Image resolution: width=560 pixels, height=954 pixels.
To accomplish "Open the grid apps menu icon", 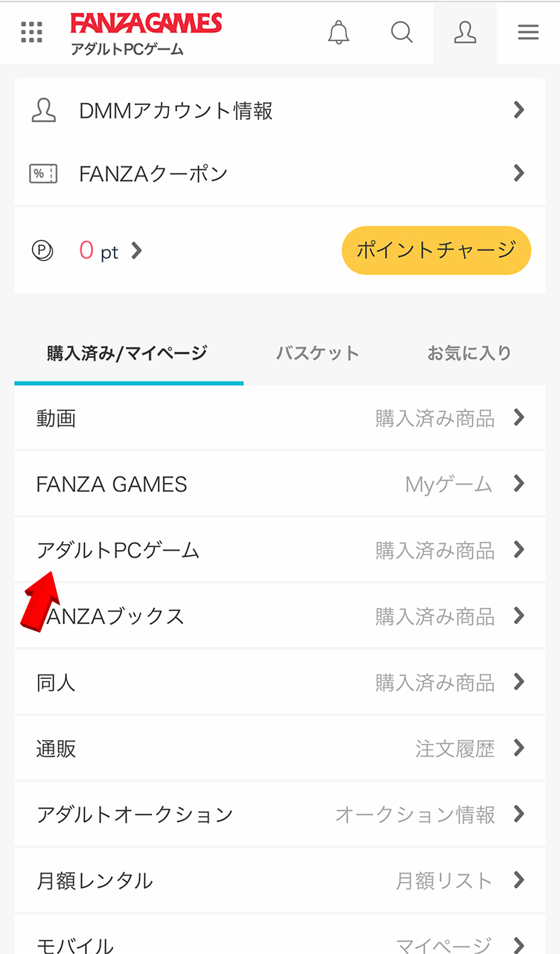I will [31, 32].
